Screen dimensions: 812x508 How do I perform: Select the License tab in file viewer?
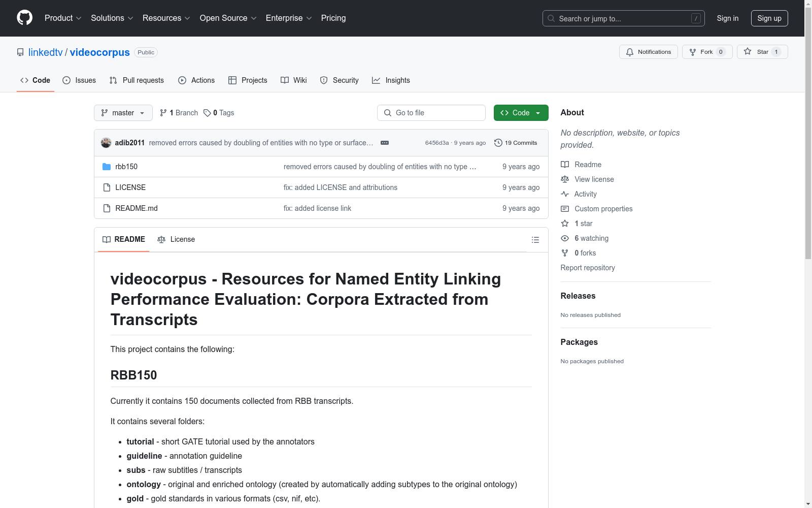coord(176,239)
